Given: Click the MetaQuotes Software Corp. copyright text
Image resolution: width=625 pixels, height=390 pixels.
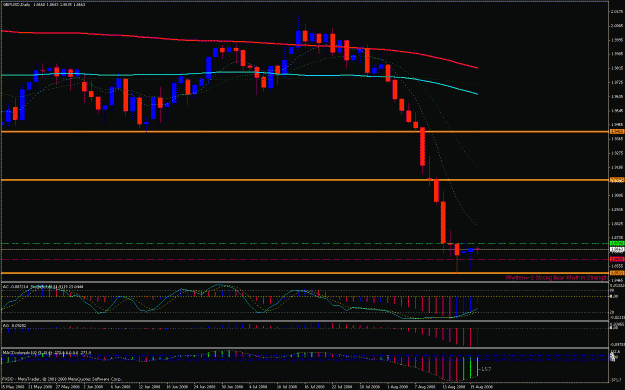Looking at the screenshot, I should [x=62, y=379].
